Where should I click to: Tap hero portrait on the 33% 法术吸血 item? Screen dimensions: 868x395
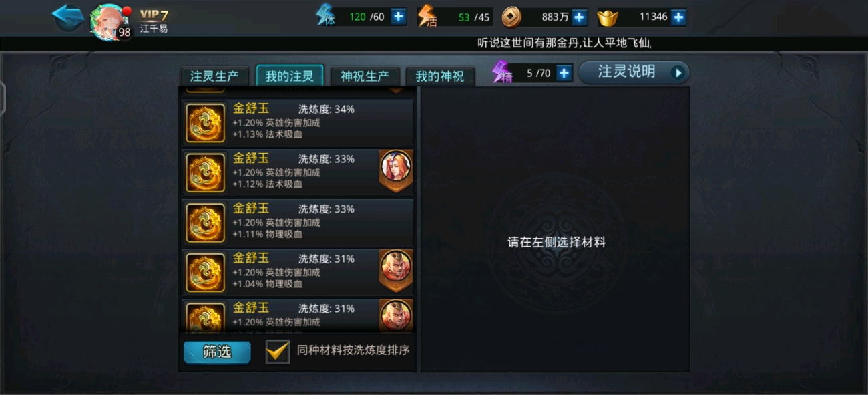tap(396, 170)
